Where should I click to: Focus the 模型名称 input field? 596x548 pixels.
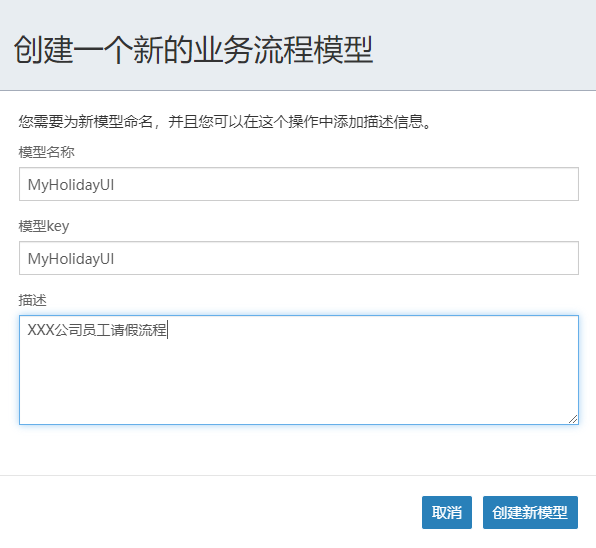point(299,184)
